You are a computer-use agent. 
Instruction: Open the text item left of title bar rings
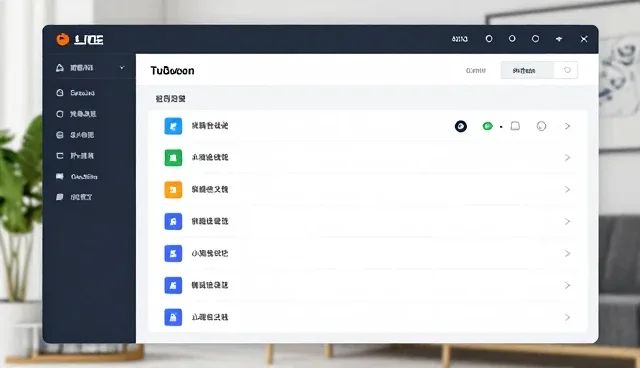[460, 39]
